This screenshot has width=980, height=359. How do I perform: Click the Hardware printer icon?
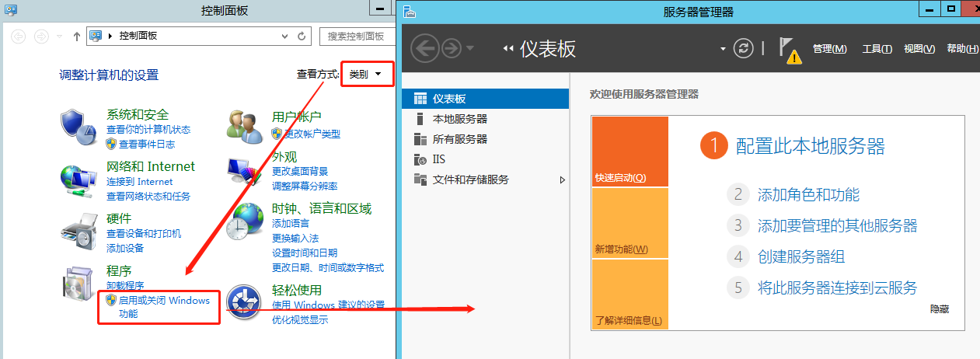(80, 231)
